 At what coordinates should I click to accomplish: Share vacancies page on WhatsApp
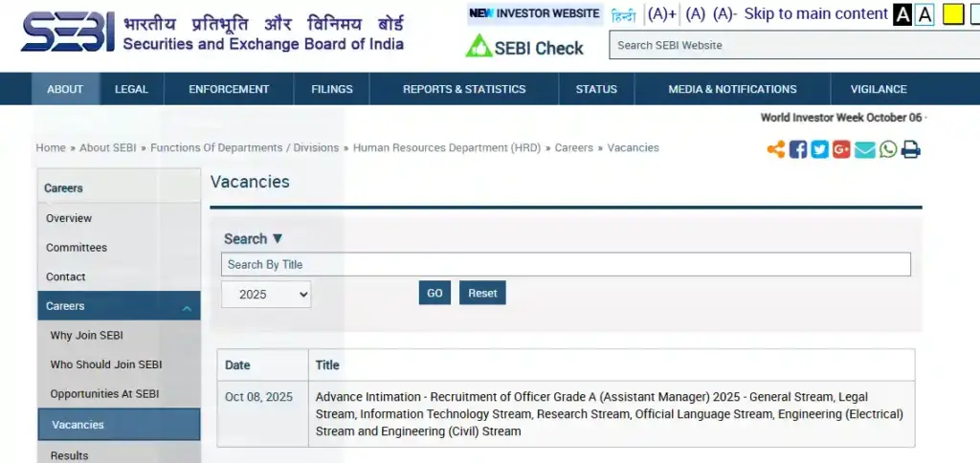tap(888, 149)
